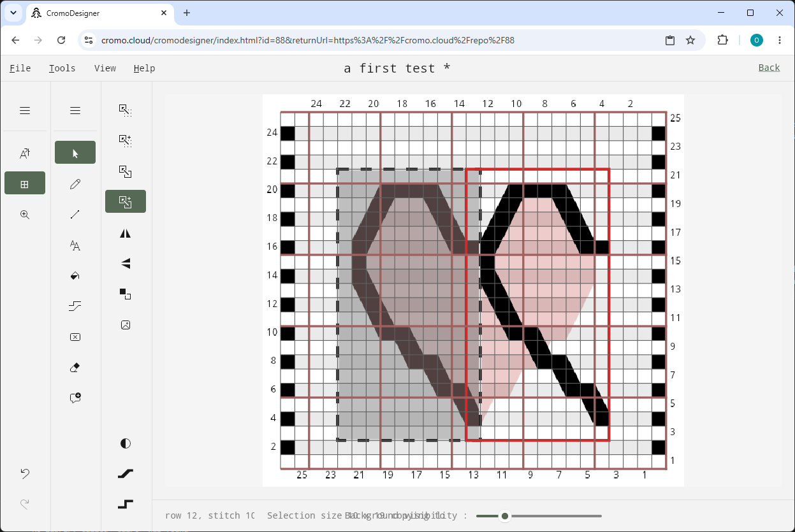Go back in browser history
The width and height of the screenshot is (795, 532).
[17, 40]
